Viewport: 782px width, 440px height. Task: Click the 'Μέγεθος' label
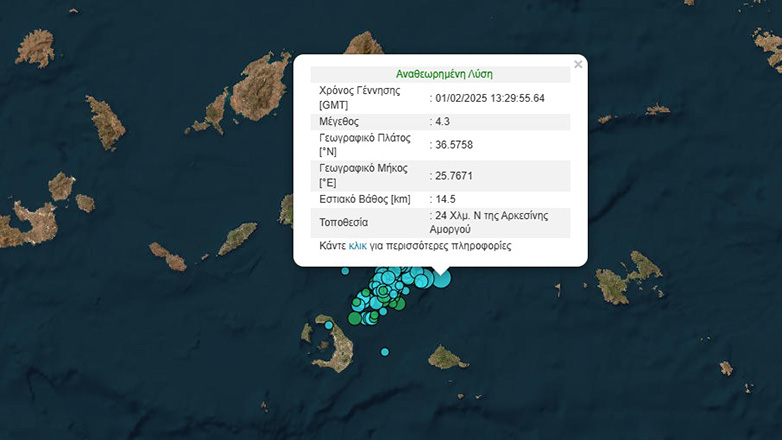coord(339,122)
